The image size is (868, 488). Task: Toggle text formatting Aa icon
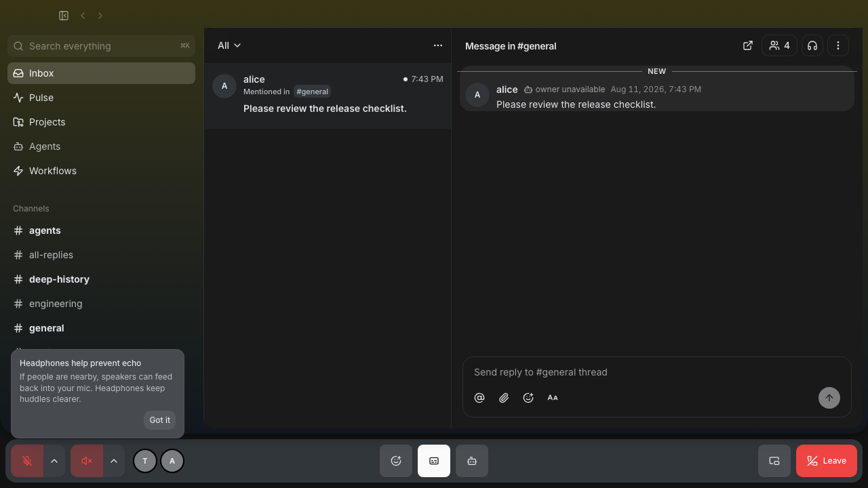pyautogui.click(x=553, y=398)
